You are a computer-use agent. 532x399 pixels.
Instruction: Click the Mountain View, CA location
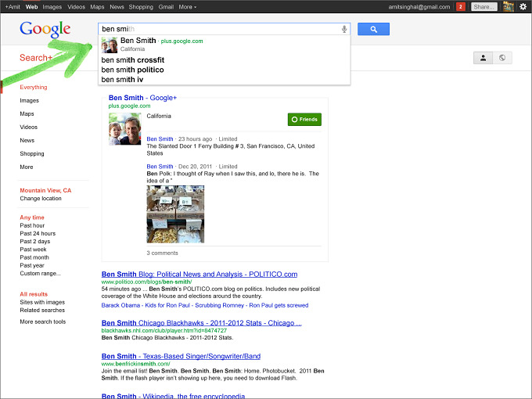(x=45, y=190)
